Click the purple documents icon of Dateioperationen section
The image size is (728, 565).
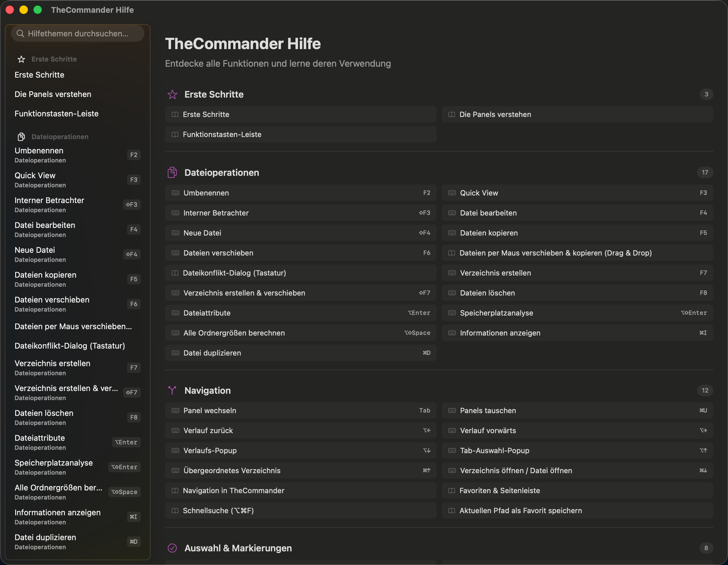click(172, 172)
